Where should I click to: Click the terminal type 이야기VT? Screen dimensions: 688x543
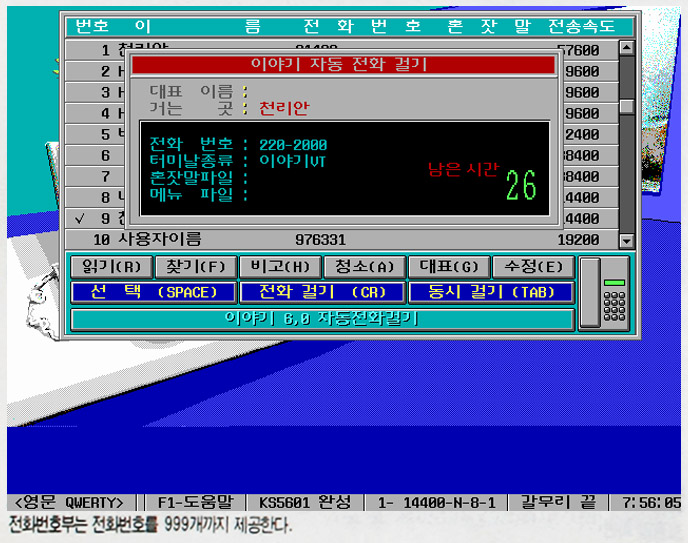click(292, 161)
